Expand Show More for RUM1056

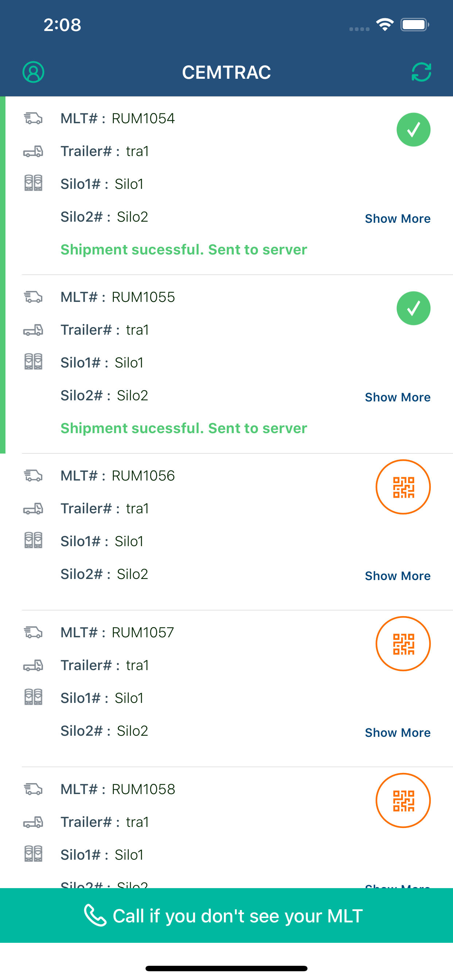[398, 576]
